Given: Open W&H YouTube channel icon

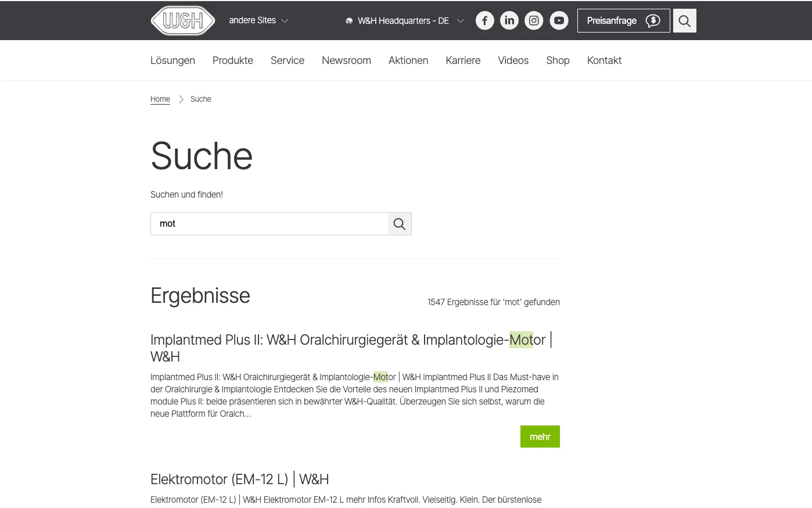Looking at the screenshot, I should 559,20.
